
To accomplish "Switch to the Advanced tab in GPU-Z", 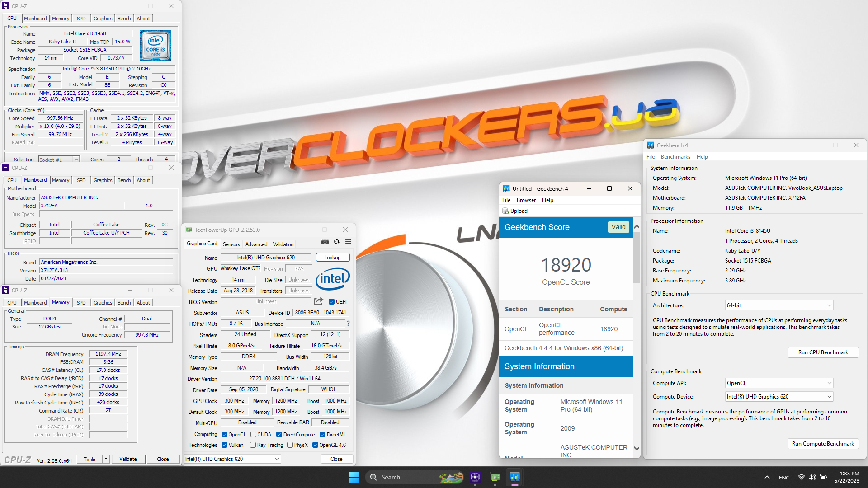I will click(x=256, y=244).
